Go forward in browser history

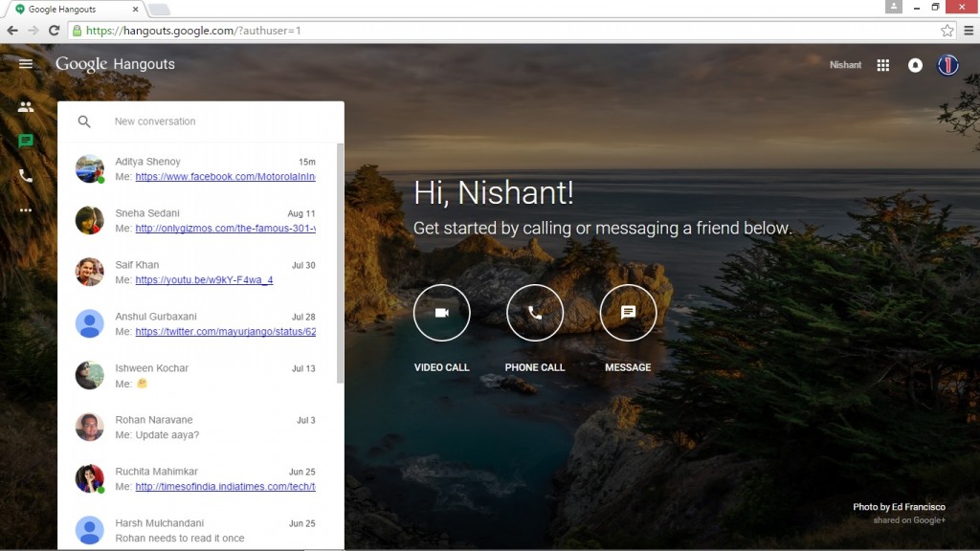[33, 31]
